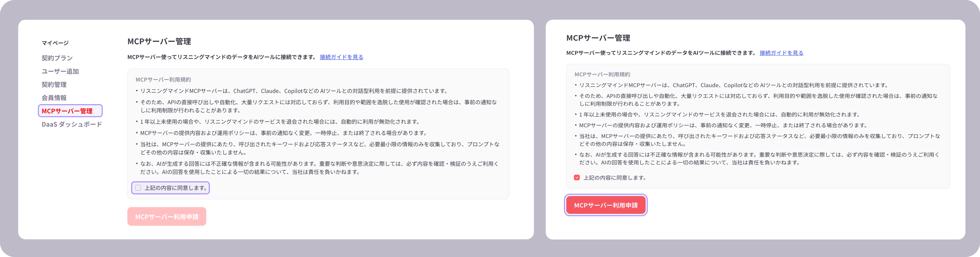Click the MCPサーバー管理 heading in the sidebar-less panel

pos(598,38)
